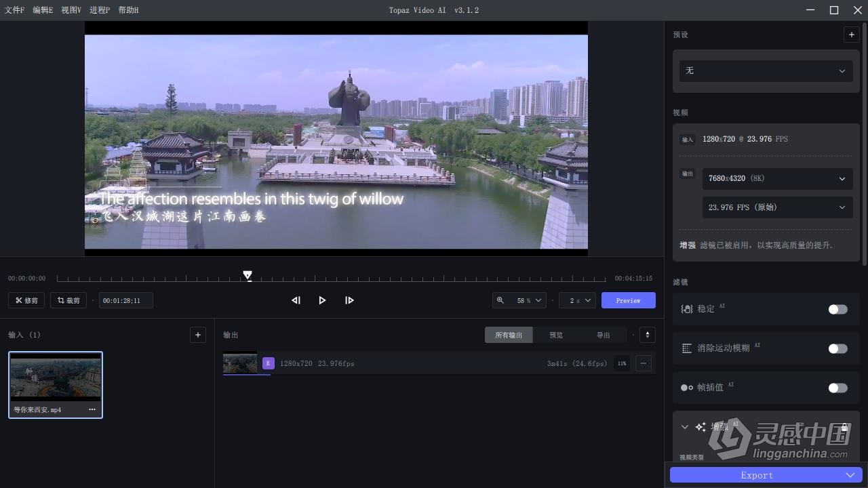The width and height of the screenshot is (868, 488).
Task: Turn on the 帧插值 frame interpolation
Action: tap(837, 388)
